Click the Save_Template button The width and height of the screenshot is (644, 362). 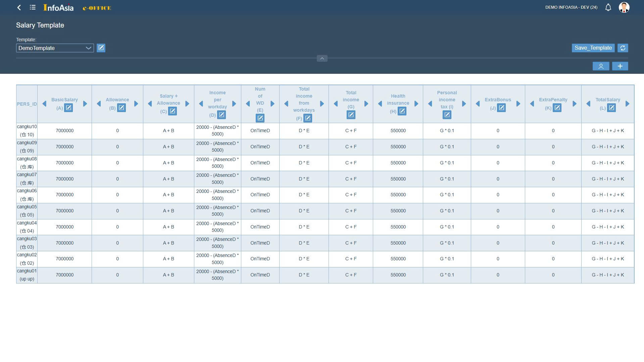tap(593, 48)
